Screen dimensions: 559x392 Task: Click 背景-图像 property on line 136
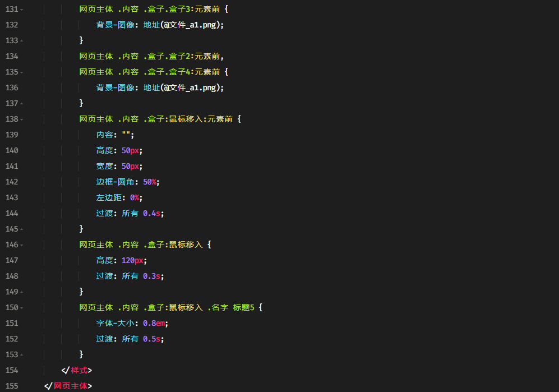(115, 87)
